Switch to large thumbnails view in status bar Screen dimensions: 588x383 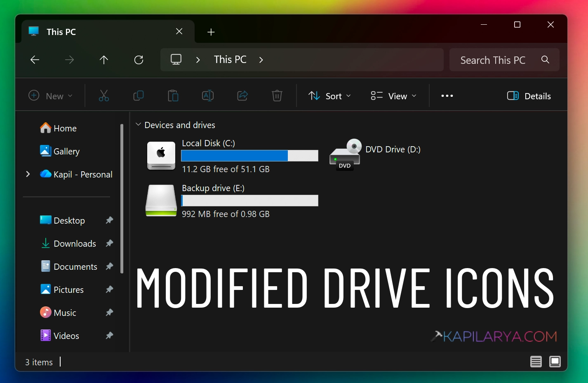click(555, 362)
